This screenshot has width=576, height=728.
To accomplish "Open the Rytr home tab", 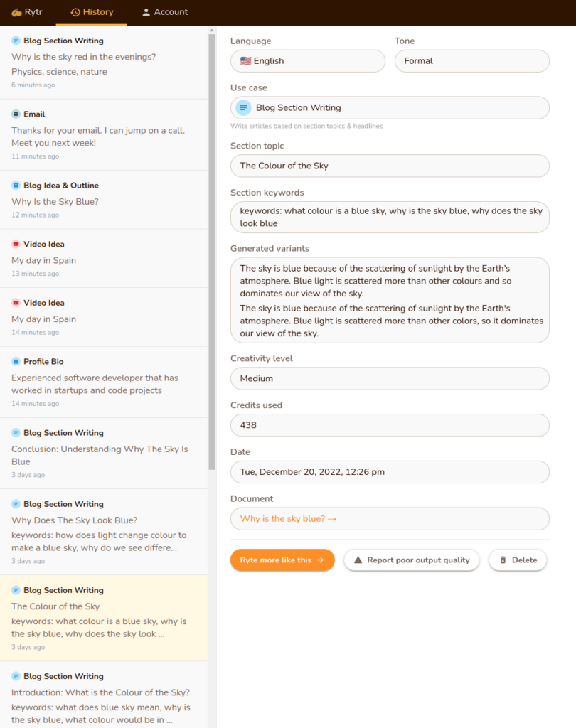I will (27, 12).
